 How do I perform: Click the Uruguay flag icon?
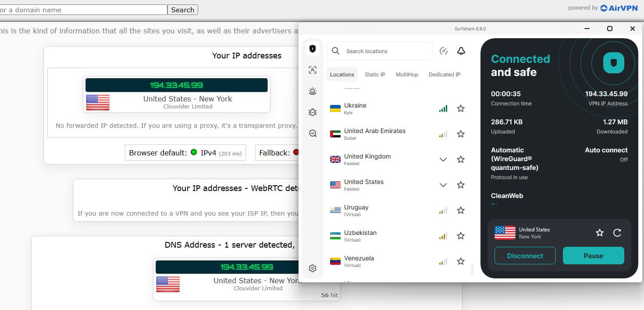[x=335, y=210]
